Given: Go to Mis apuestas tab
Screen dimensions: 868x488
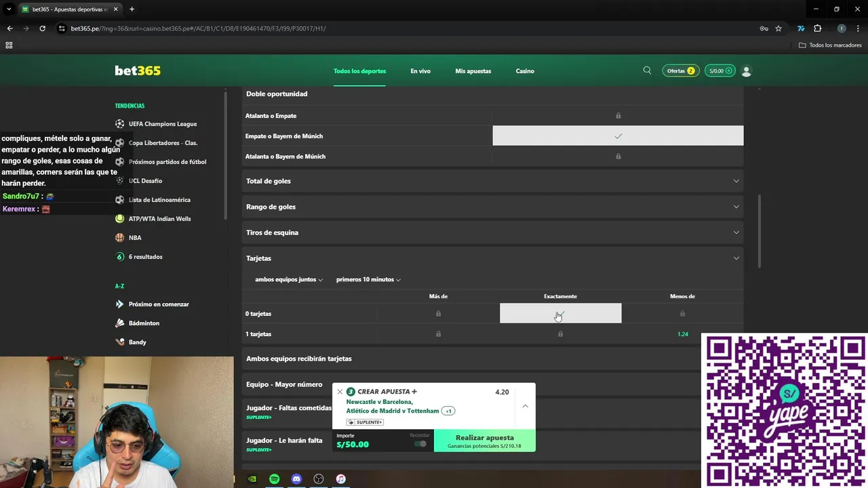Looking at the screenshot, I should 473,71.
